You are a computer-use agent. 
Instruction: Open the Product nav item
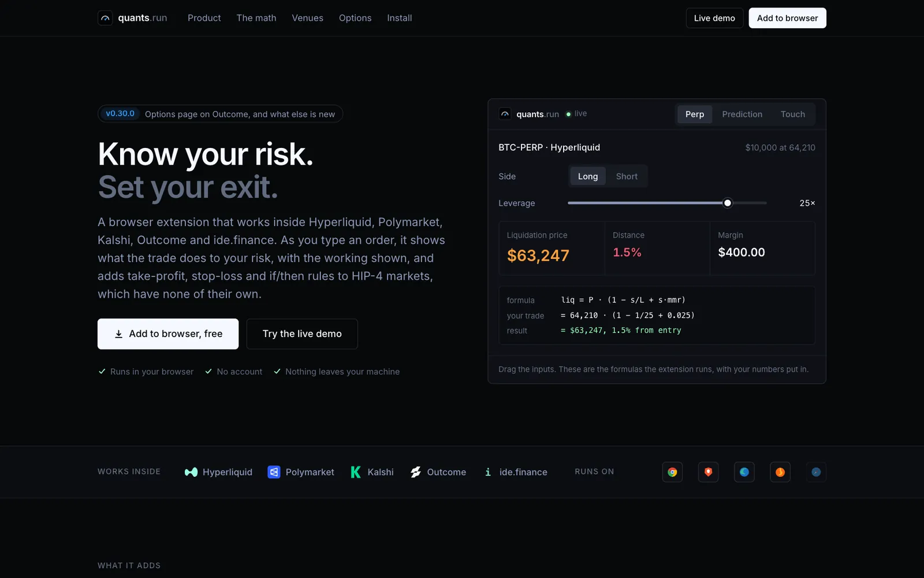coord(204,18)
